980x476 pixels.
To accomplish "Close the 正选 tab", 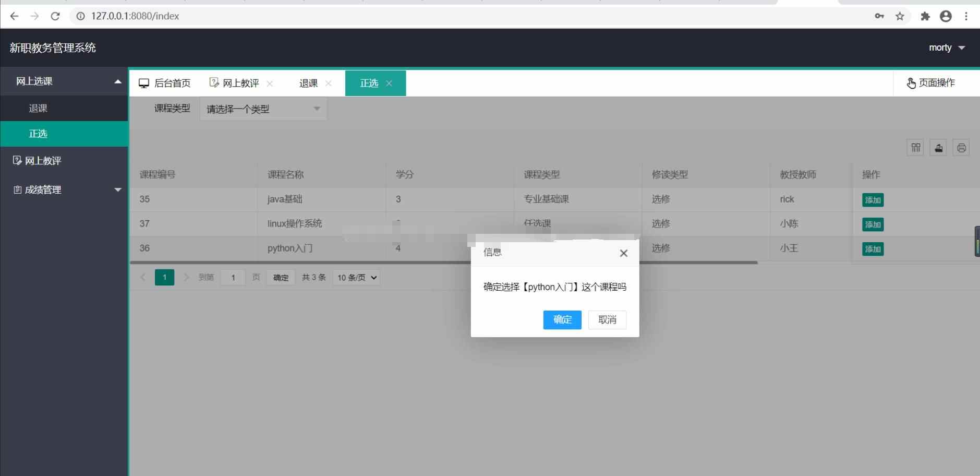I will coord(389,84).
